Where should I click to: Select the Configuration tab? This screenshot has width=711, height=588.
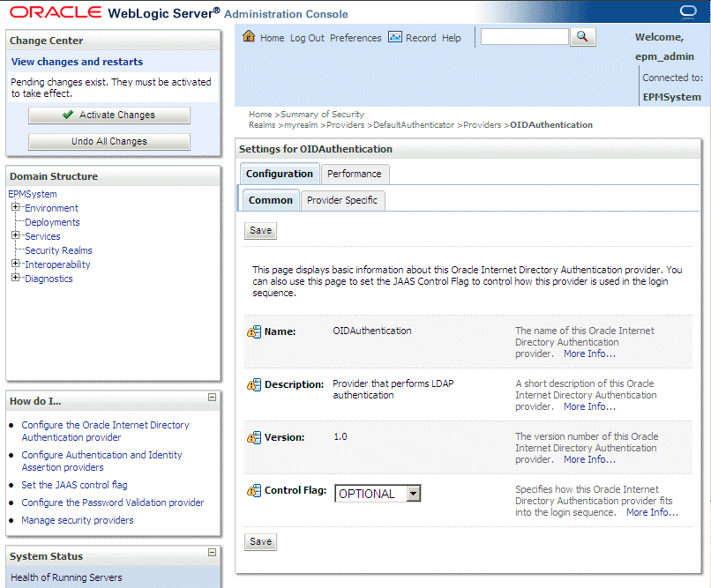coord(280,174)
